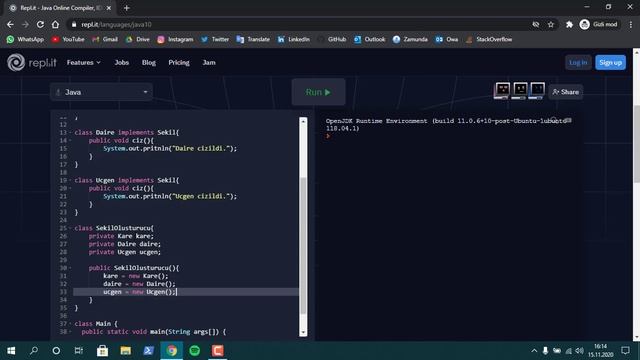Open the Zamunda bookmark
Image resolution: width=640 pixels, height=360 pixels.
(x=410, y=39)
